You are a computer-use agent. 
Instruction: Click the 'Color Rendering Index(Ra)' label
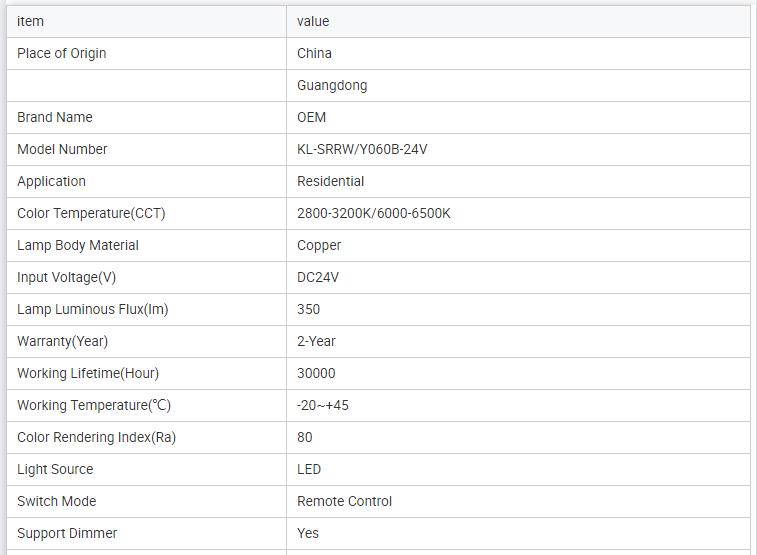(x=96, y=437)
